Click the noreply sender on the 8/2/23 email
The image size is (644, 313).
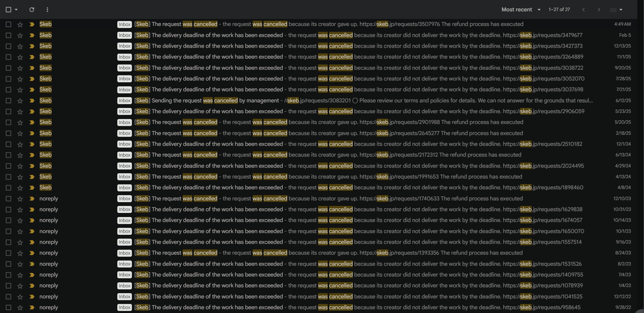pyautogui.click(x=49, y=264)
